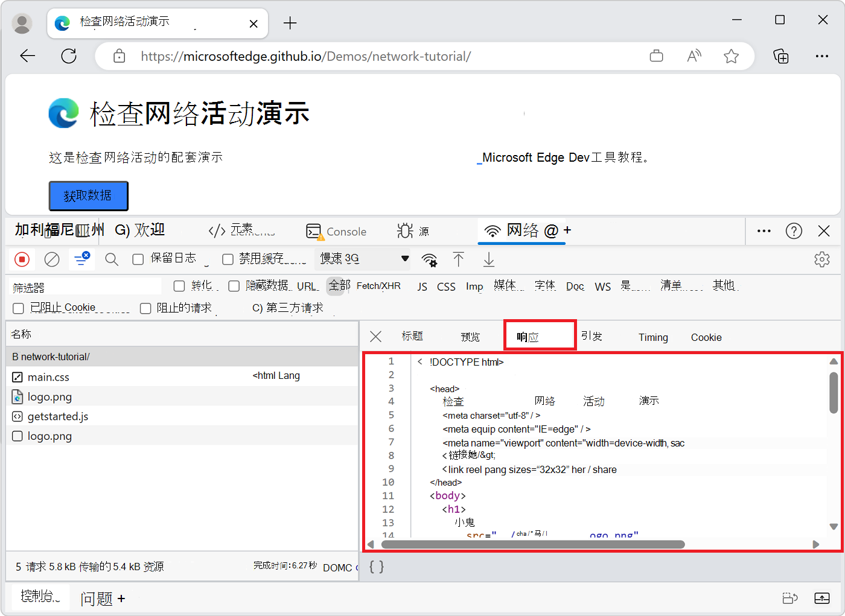Export HAR file with the down arrow

[x=489, y=259]
